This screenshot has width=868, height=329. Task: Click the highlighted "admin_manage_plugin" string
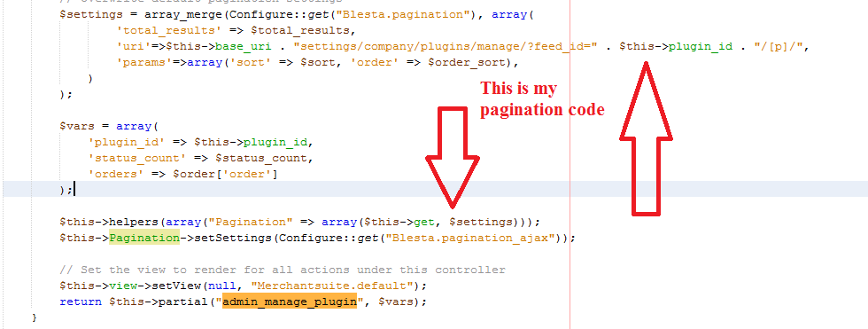point(290,302)
